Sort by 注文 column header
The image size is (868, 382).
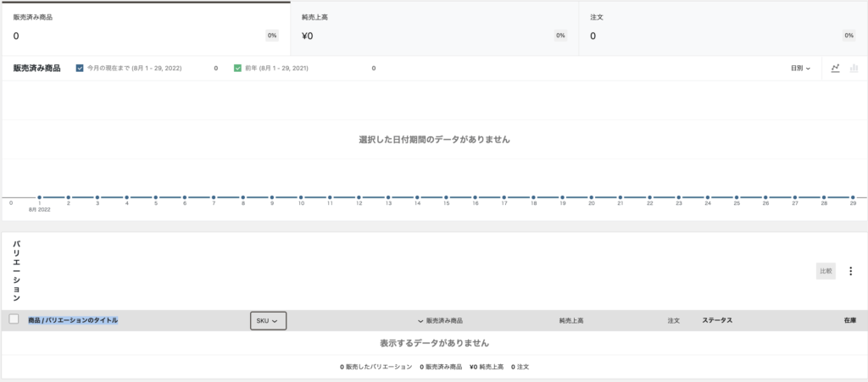pos(673,321)
